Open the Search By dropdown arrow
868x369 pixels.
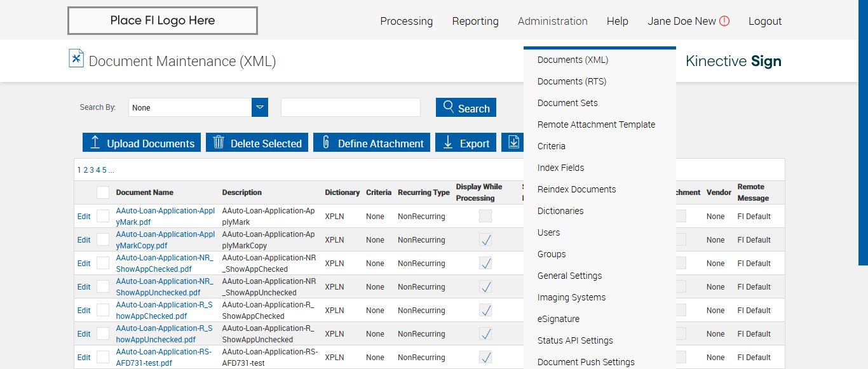[260, 107]
